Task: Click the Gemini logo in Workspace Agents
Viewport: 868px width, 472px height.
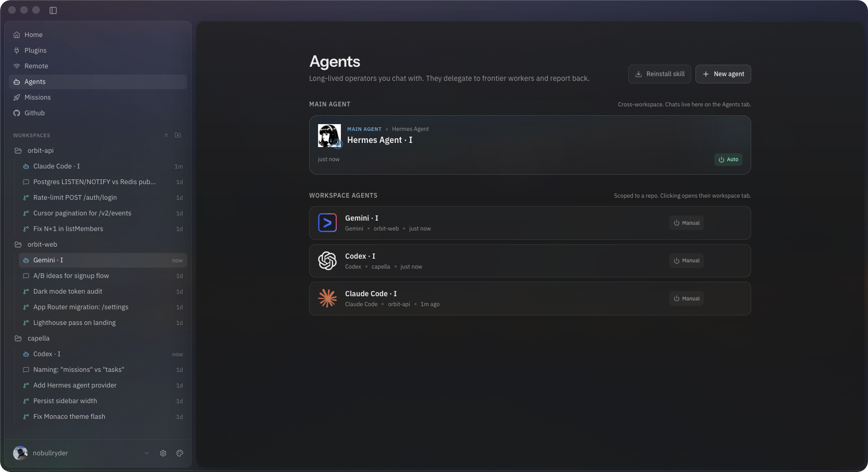Action: [327, 223]
